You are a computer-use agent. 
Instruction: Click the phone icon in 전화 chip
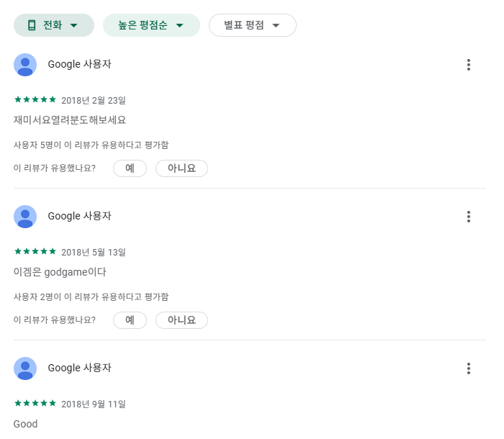(x=32, y=25)
